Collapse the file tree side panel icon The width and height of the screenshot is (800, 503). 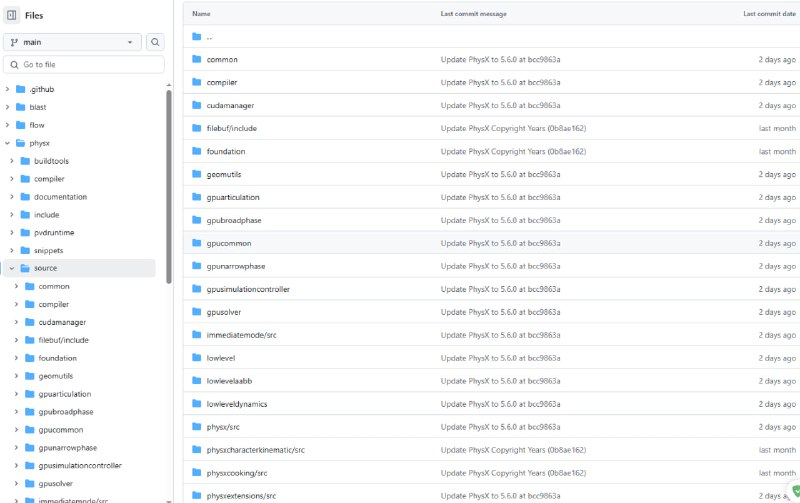pyautogui.click(x=12, y=15)
